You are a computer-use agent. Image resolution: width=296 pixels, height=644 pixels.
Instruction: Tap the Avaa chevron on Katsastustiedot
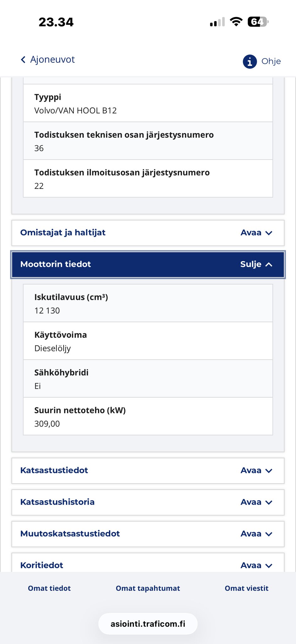click(269, 471)
